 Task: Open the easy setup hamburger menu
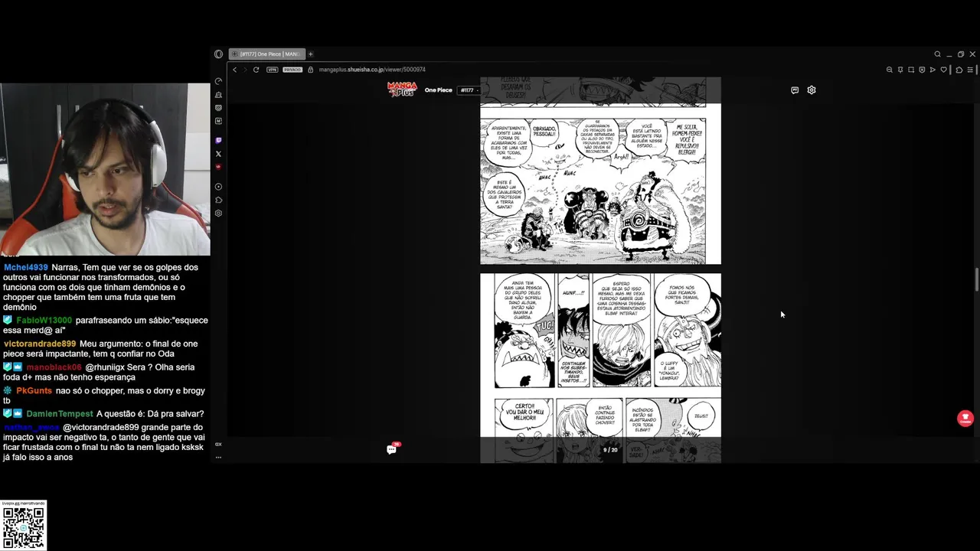coord(970,70)
